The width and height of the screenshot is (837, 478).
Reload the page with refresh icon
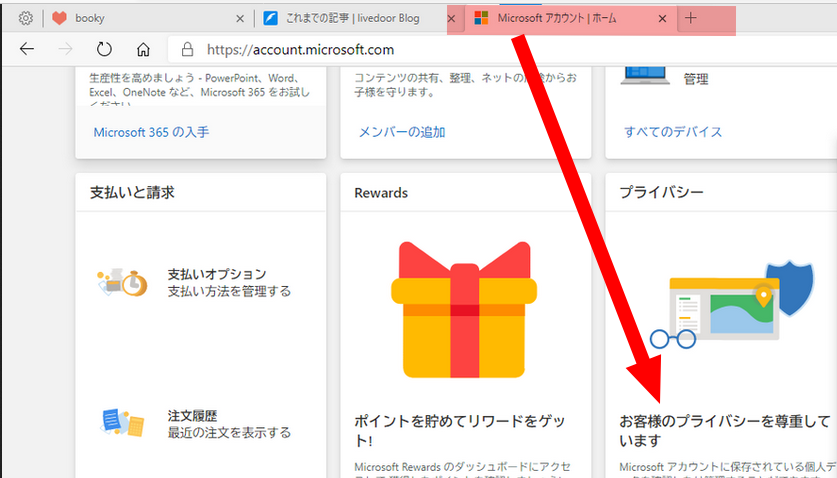(104, 49)
